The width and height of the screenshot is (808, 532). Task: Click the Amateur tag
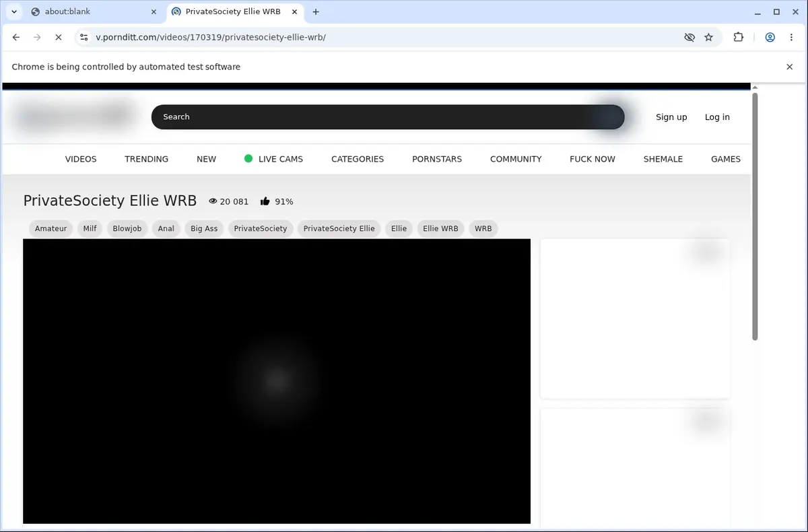[51, 229]
